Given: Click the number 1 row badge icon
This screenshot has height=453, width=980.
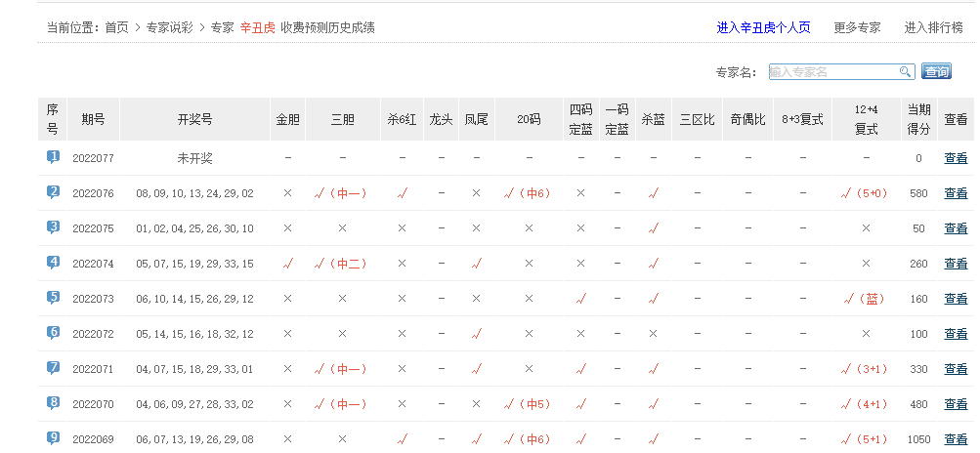Looking at the screenshot, I should click(53, 157).
